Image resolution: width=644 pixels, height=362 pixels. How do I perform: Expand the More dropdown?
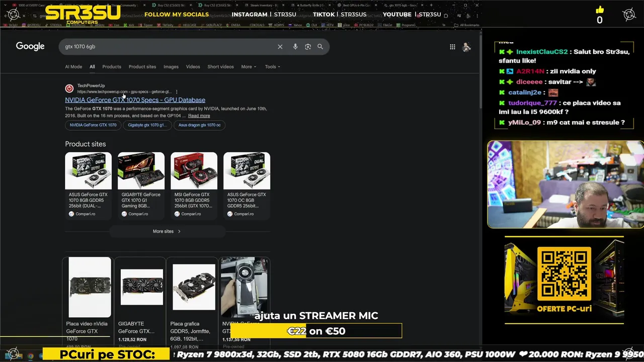pyautogui.click(x=249, y=67)
